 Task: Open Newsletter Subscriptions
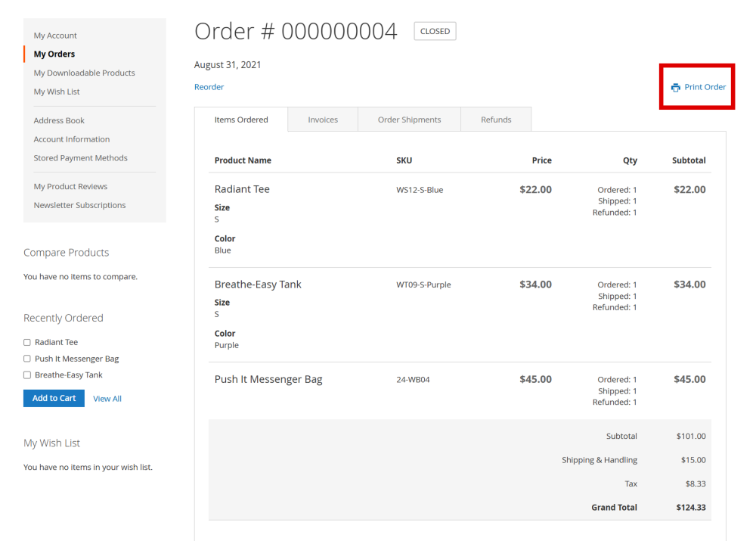click(x=79, y=205)
